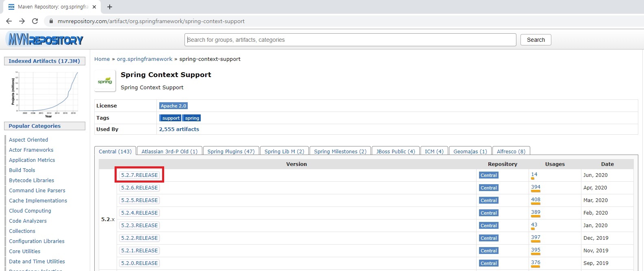The width and height of the screenshot is (644, 271).
Task: Open the Bytecode Libraries category
Action: click(x=32, y=181)
